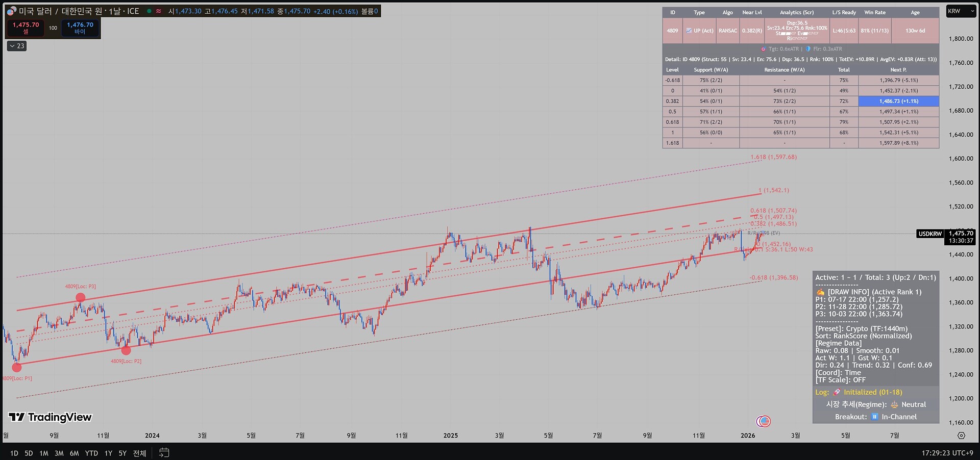980x460 pixels.
Task: Collapse the indicator legend showing 23
Action: [17, 46]
